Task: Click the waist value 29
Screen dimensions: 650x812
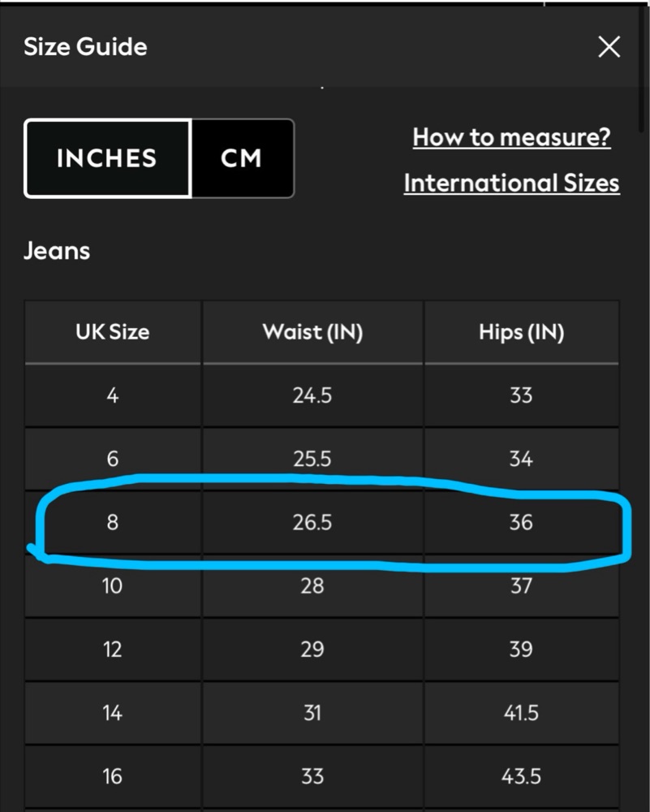Action: click(x=312, y=650)
